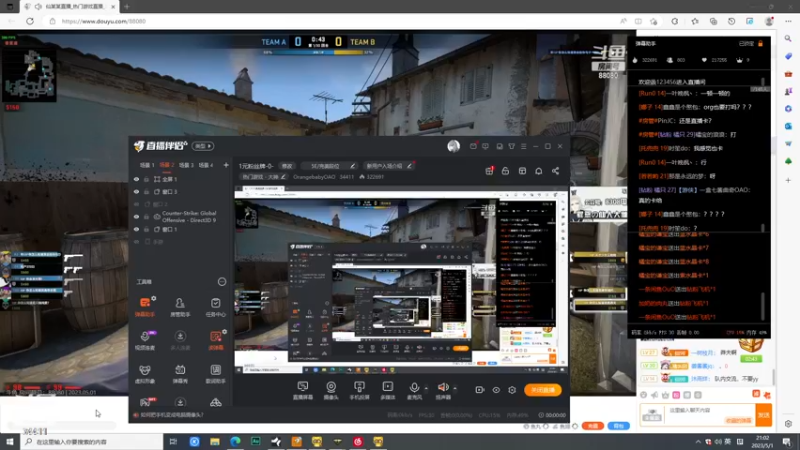Click the 修改 title edit button
The width and height of the screenshot is (800, 450).
(287, 166)
